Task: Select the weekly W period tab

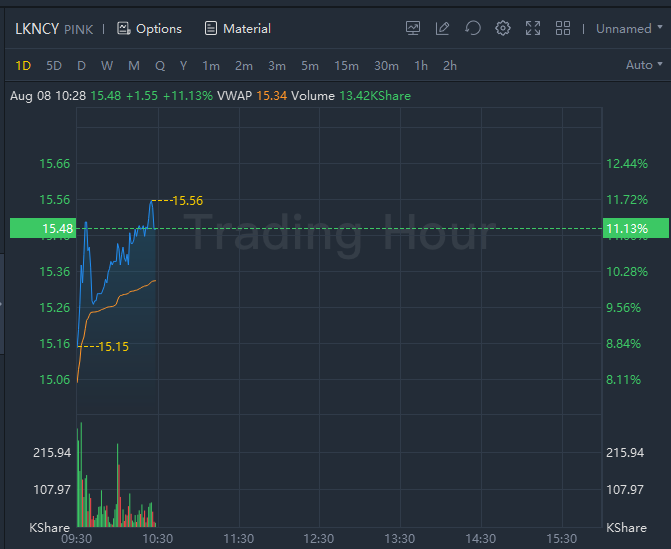Action: pos(107,66)
